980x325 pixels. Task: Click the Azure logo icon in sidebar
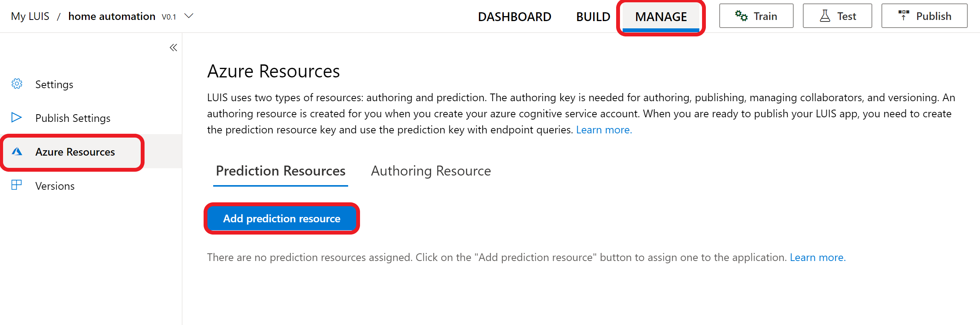[x=17, y=151]
